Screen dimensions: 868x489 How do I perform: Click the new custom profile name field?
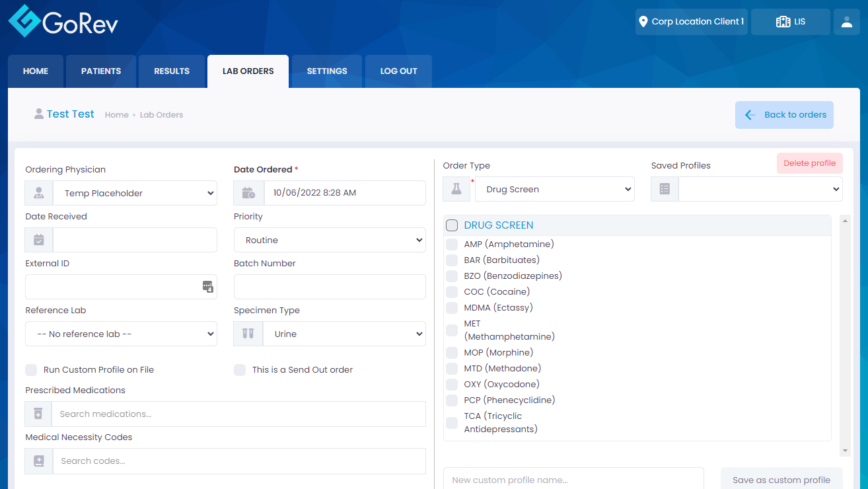(x=573, y=480)
